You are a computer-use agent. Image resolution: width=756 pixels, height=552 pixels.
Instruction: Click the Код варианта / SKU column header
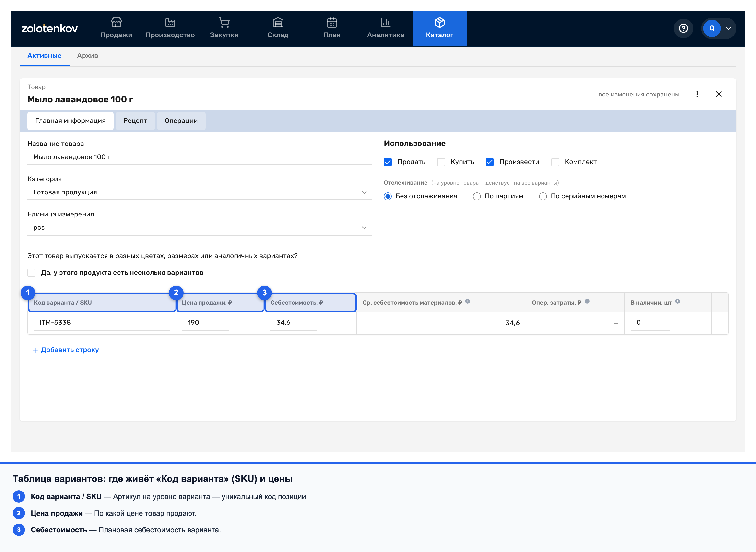click(x=102, y=303)
